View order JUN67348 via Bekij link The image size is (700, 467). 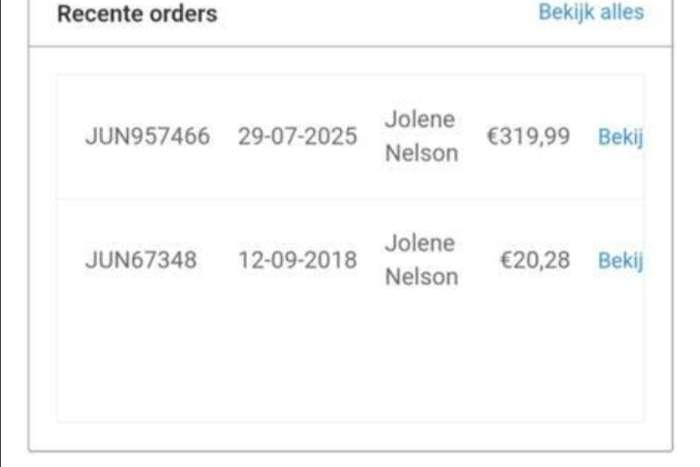[621, 260]
